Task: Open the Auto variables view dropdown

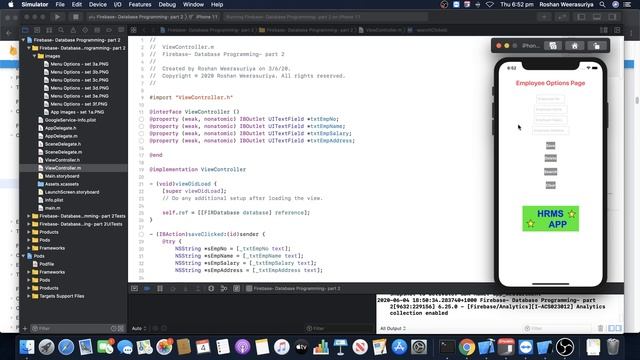Action: coord(139,328)
